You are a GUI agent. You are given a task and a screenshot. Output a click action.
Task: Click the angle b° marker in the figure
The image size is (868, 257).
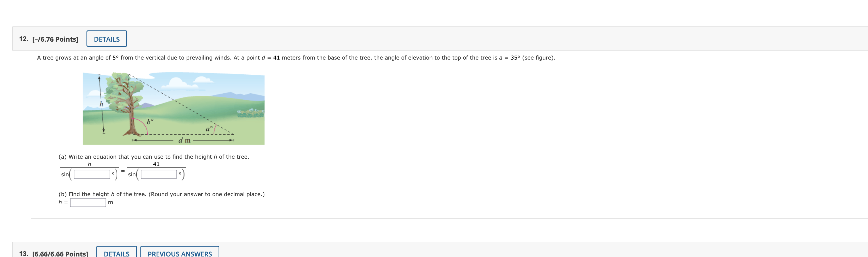150,121
